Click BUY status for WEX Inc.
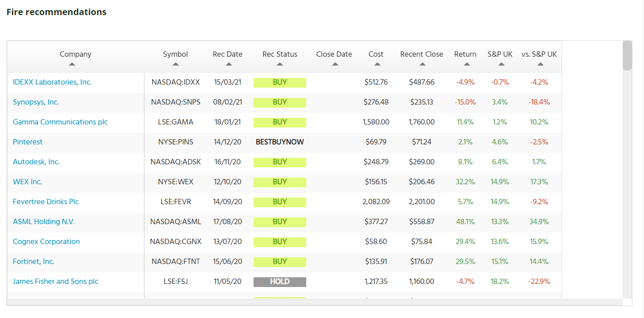644x318 pixels. [280, 182]
